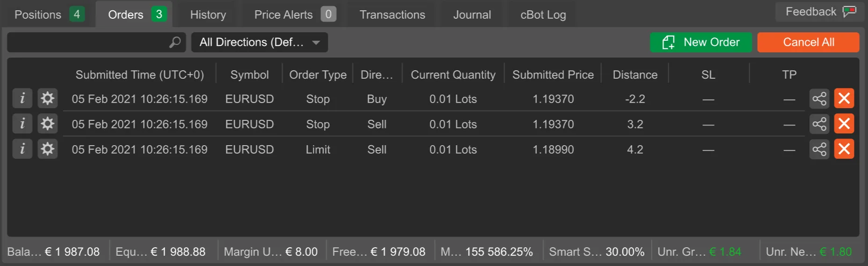Open info for the Stop Buy order
The width and height of the screenshot is (868, 266).
click(22, 98)
